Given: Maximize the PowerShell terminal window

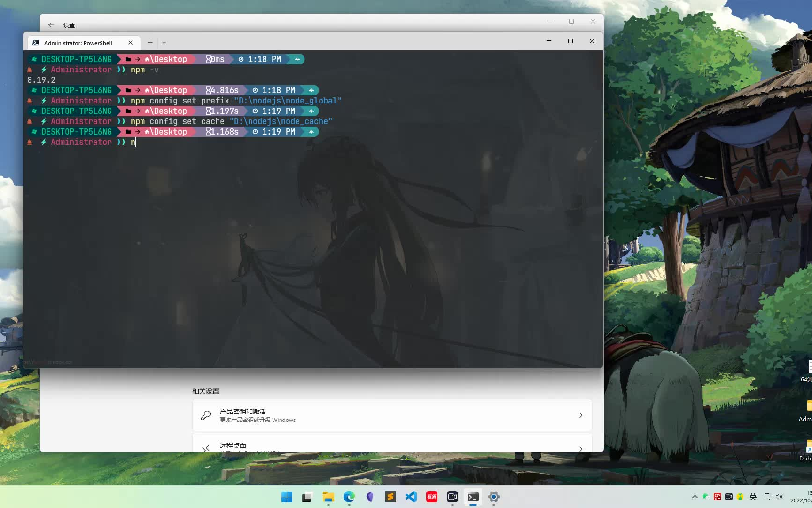Looking at the screenshot, I should point(570,41).
